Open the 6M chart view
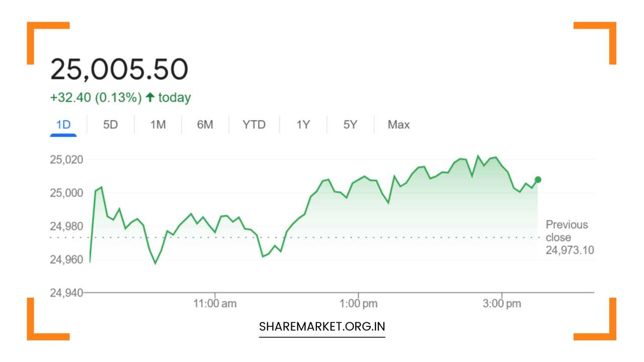The height and width of the screenshot is (362, 644). [205, 125]
